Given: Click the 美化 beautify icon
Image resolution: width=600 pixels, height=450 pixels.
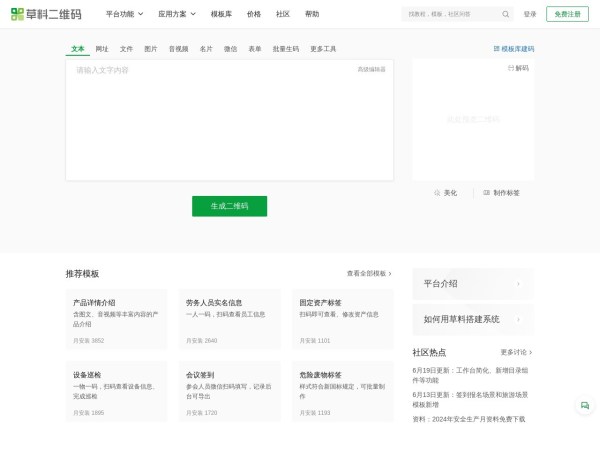Looking at the screenshot, I should 438,193.
